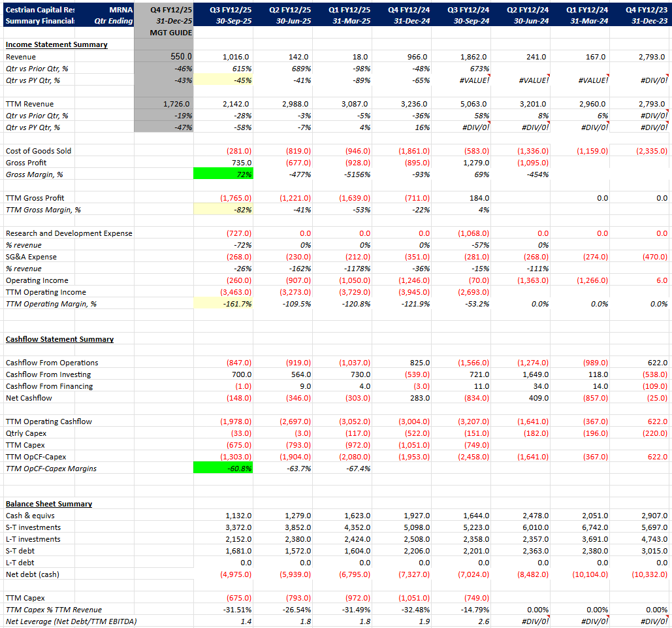672x628 pixels.
Task: Select the "Balance Sheet Summary" heading
Action: click(49, 504)
